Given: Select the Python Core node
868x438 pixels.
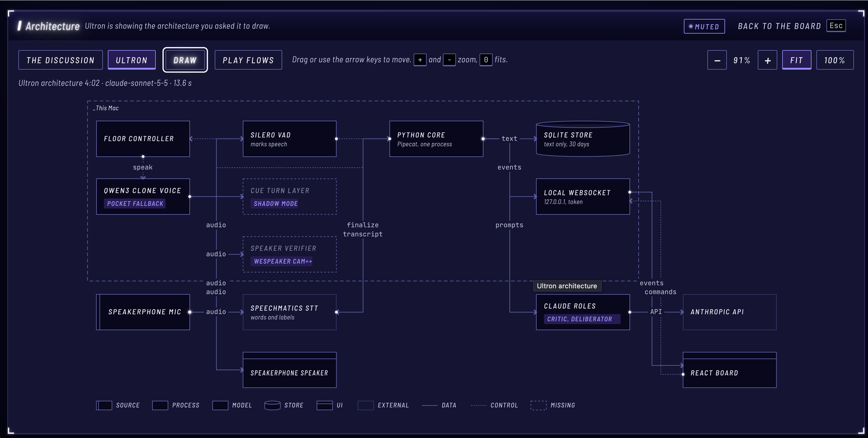Looking at the screenshot, I should (x=436, y=139).
